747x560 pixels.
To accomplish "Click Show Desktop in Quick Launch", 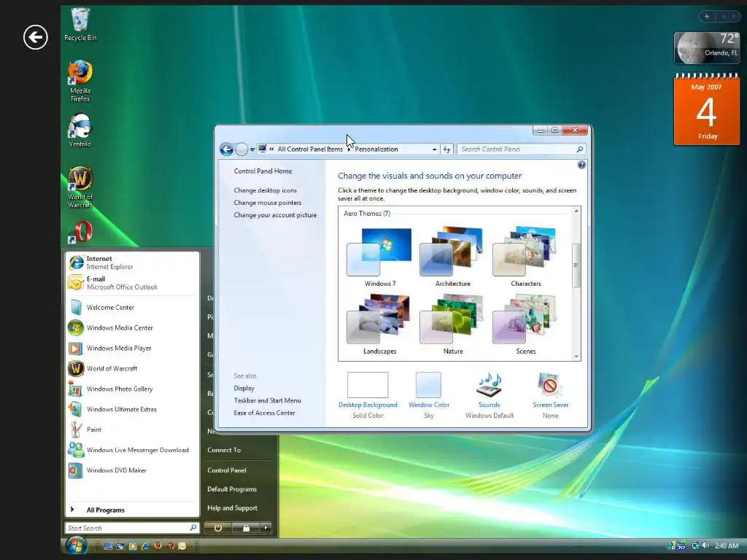I will 108,546.
